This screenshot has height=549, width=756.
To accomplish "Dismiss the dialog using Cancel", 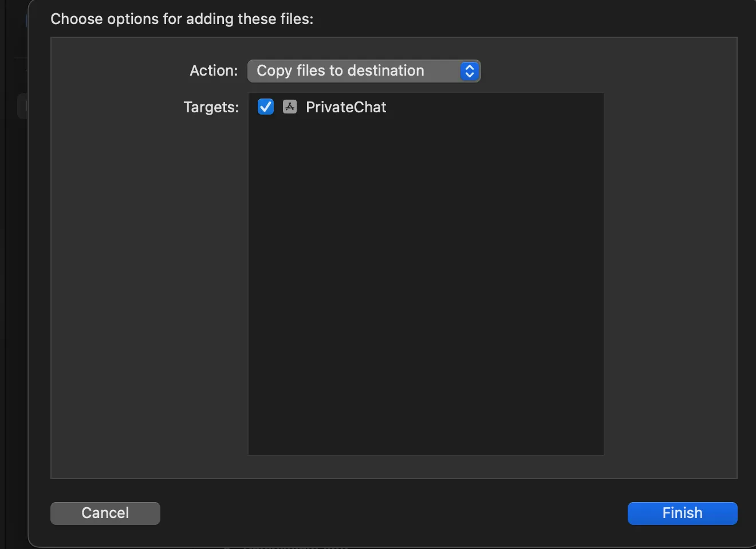I will pyautogui.click(x=105, y=513).
